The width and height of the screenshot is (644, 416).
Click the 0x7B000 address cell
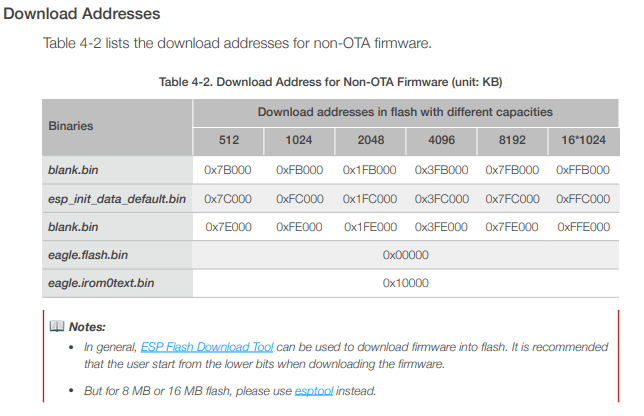[228, 170]
